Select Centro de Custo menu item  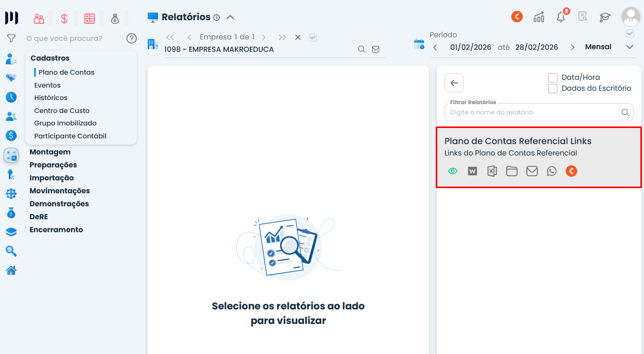62,110
